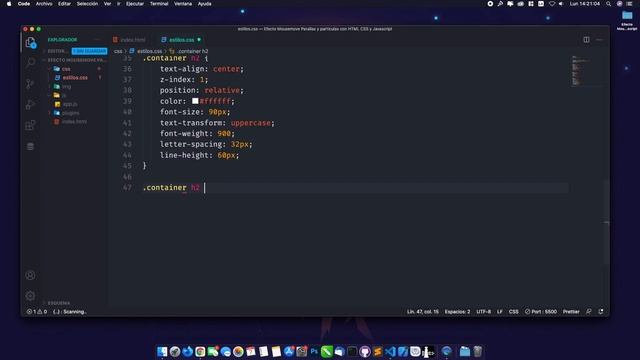This screenshot has height=360, width=640.
Task: Click the split editor icon
Action: tap(586, 40)
